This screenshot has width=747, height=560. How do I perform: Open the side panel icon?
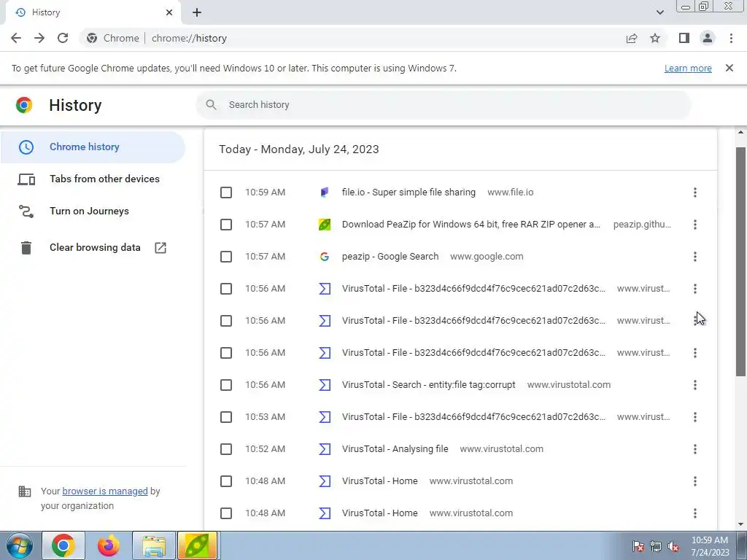coord(684,38)
